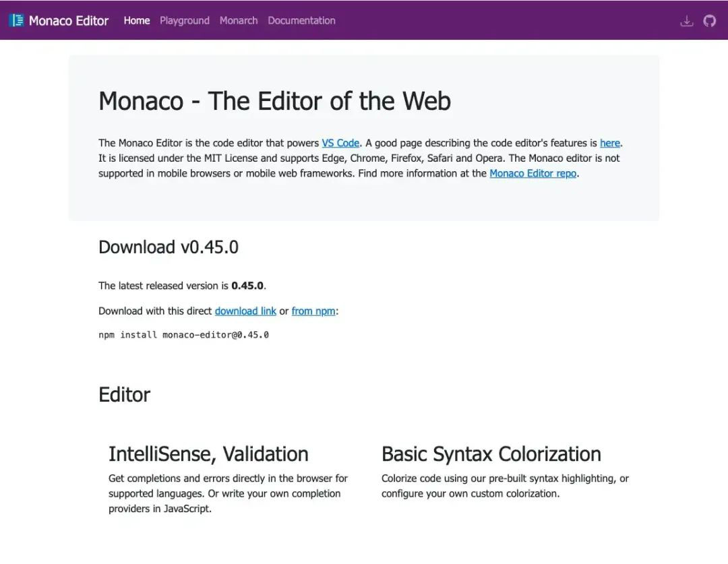Click the "Monaco - The Editor of the Web" heading

tap(274, 101)
